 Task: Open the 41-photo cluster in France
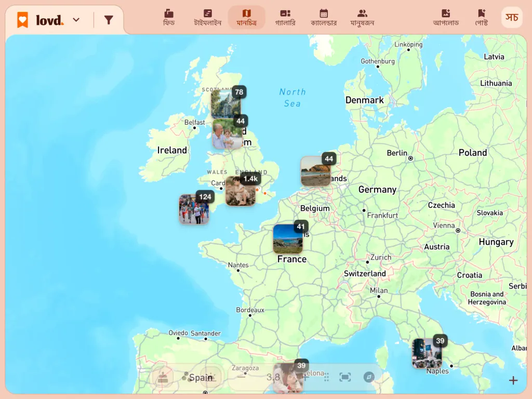click(288, 238)
